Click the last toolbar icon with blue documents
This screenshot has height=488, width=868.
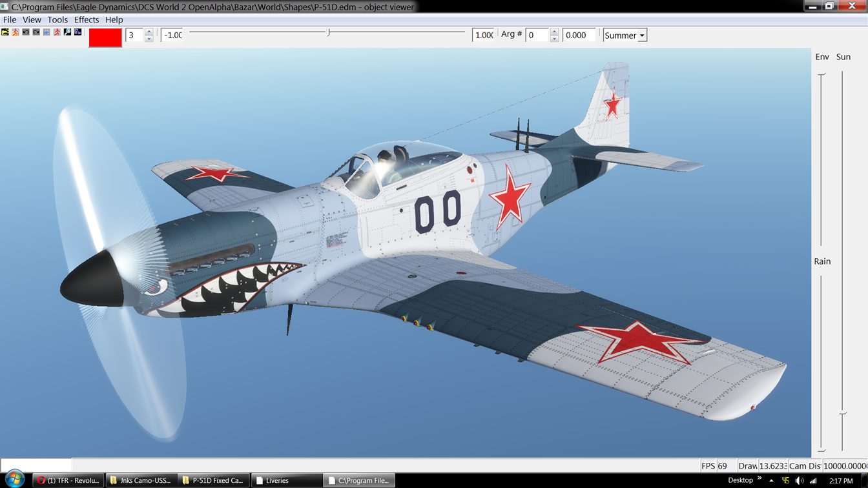tap(77, 32)
